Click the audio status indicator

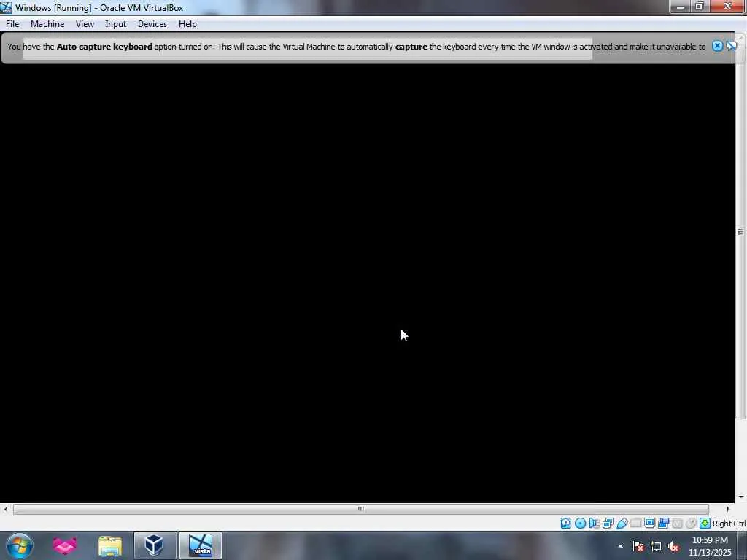594,524
